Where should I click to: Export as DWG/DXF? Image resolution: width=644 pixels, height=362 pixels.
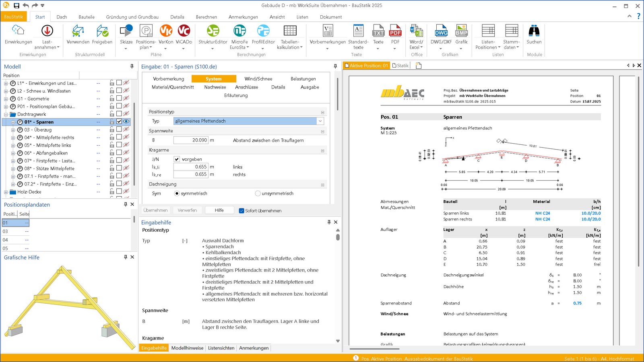[x=441, y=36]
